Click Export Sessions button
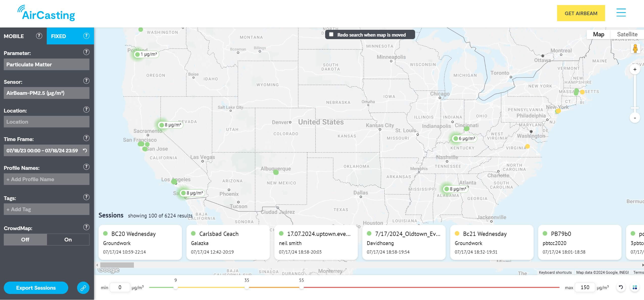 point(36,288)
